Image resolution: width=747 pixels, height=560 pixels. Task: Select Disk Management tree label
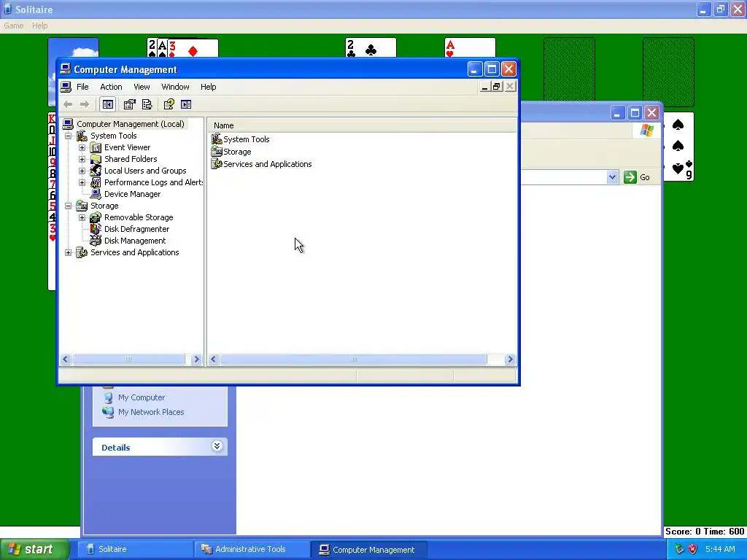point(135,241)
